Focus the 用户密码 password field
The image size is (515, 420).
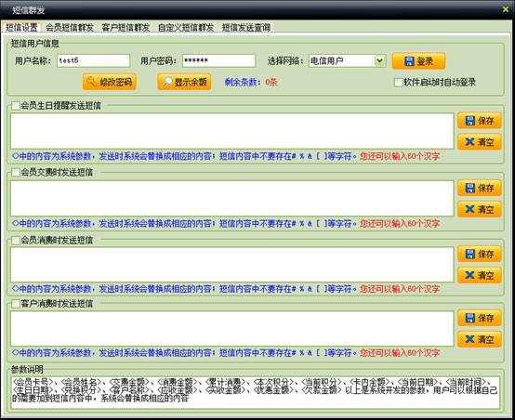coord(219,60)
